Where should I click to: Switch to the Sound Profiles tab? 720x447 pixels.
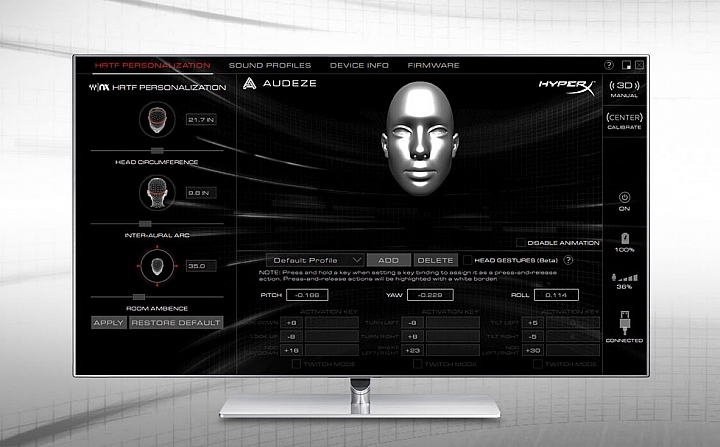[x=270, y=65]
